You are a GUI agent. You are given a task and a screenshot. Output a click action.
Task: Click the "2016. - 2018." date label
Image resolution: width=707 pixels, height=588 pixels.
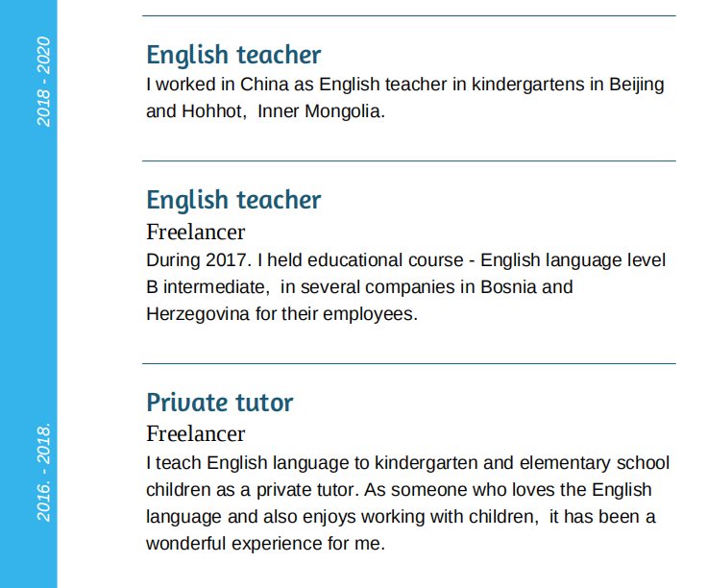click(43, 471)
